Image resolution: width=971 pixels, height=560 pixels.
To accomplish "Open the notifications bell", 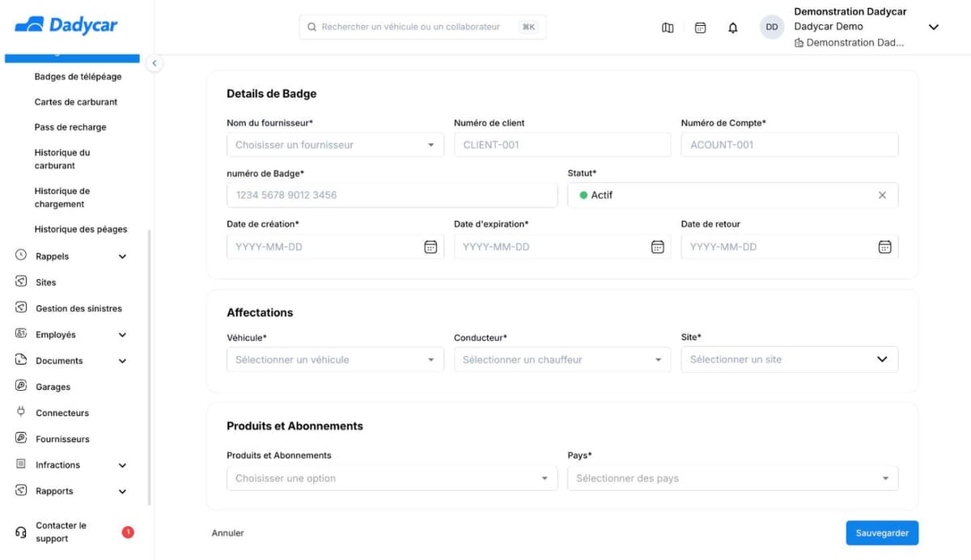I will click(x=733, y=28).
